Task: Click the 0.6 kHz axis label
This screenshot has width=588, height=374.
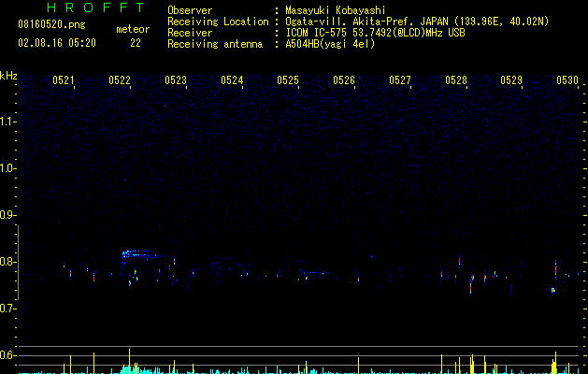Action: coord(8,355)
